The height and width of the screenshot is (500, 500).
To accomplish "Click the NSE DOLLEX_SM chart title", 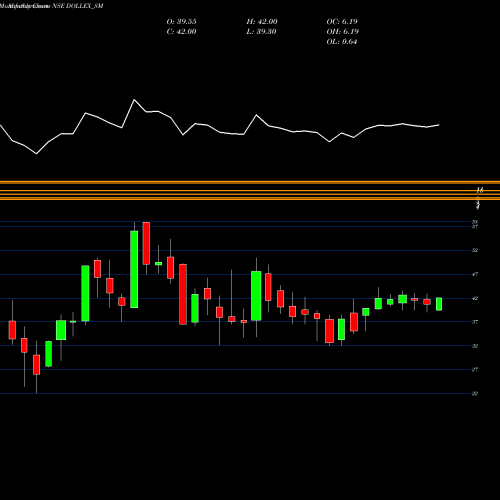I will 78,6.
